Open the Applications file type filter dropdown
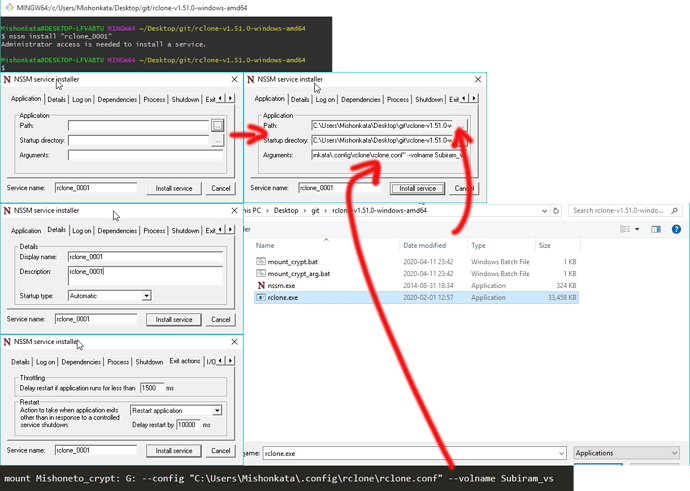This screenshot has width=690, height=491. coord(626,453)
